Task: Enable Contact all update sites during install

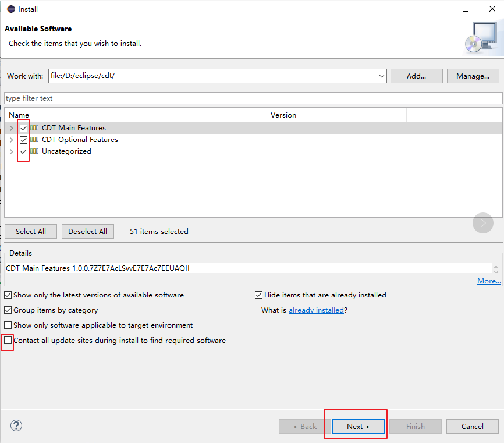Action: (8, 340)
